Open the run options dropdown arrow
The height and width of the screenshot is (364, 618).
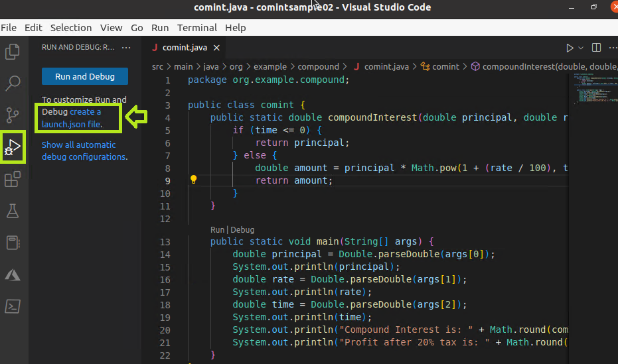[581, 48]
